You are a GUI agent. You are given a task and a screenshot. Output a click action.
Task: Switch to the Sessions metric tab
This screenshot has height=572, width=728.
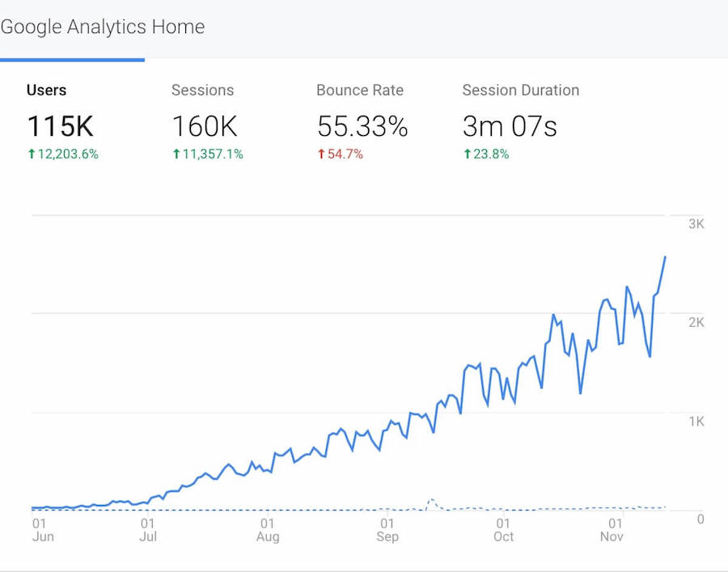[202, 91]
